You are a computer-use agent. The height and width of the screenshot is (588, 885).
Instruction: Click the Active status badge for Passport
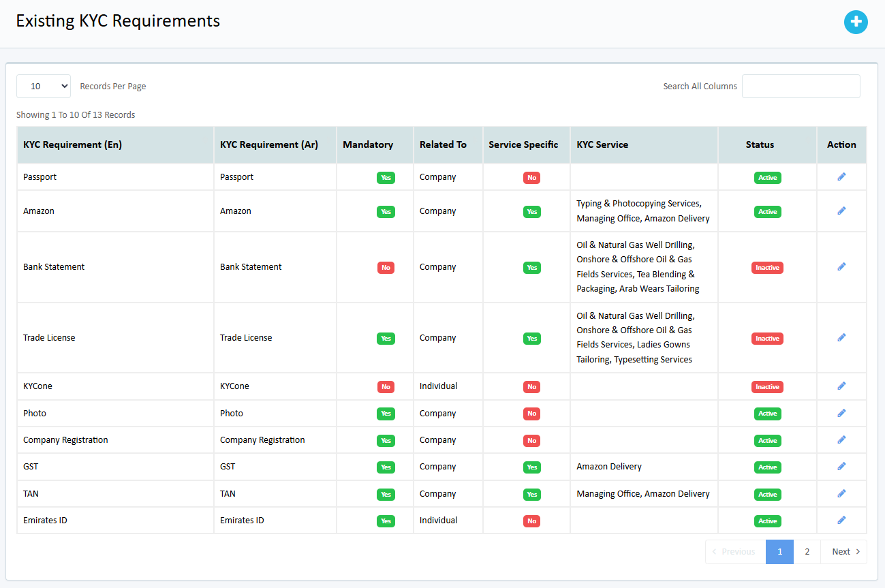click(768, 178)
